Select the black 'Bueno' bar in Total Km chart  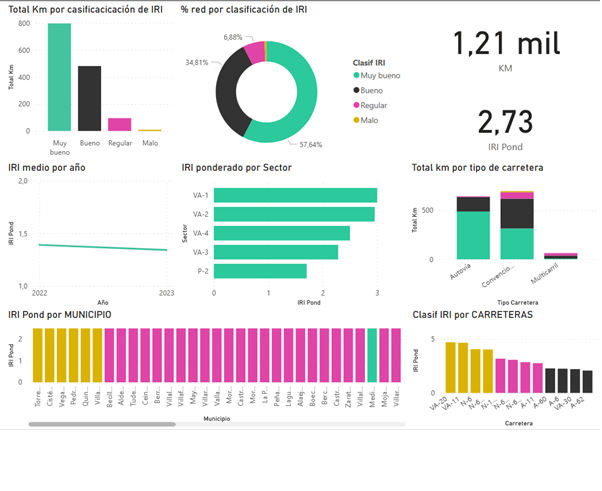[90, 98]
